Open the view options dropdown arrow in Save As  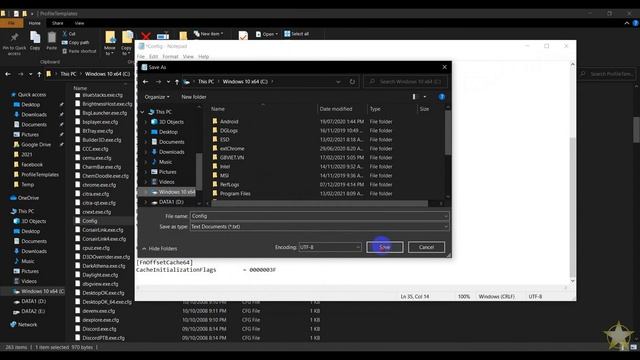point(425,97)
